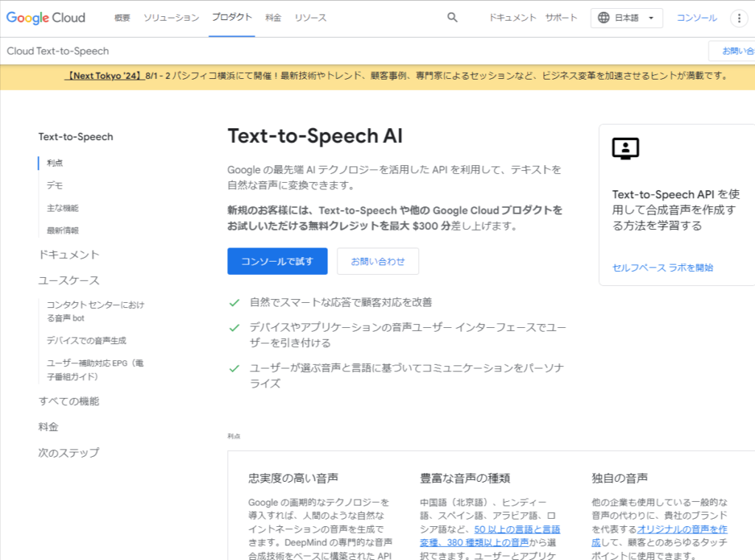Open the 日本語 language dropdown
The width and height of the screenshot is (755, 560).
(626, 18)
